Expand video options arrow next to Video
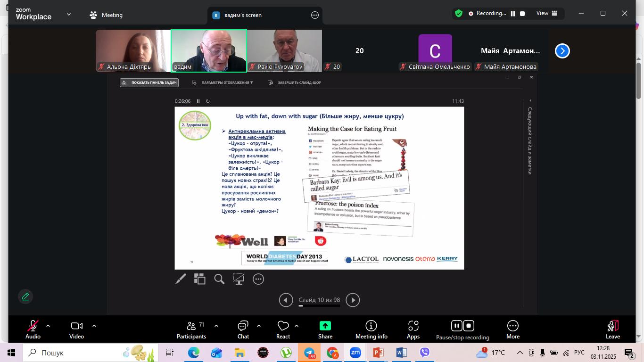 94,326
